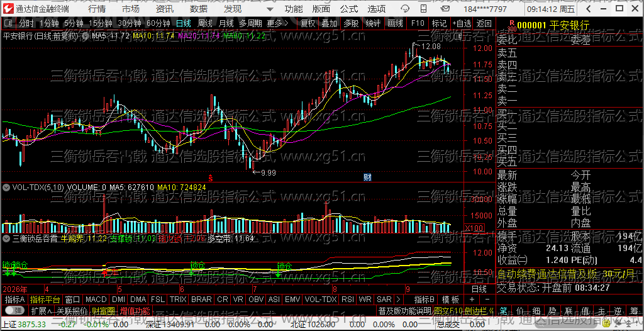This screenshot has width=644, height=331.
Task: Remove a sub-chart with − button
Action: [x=487, y=300]
